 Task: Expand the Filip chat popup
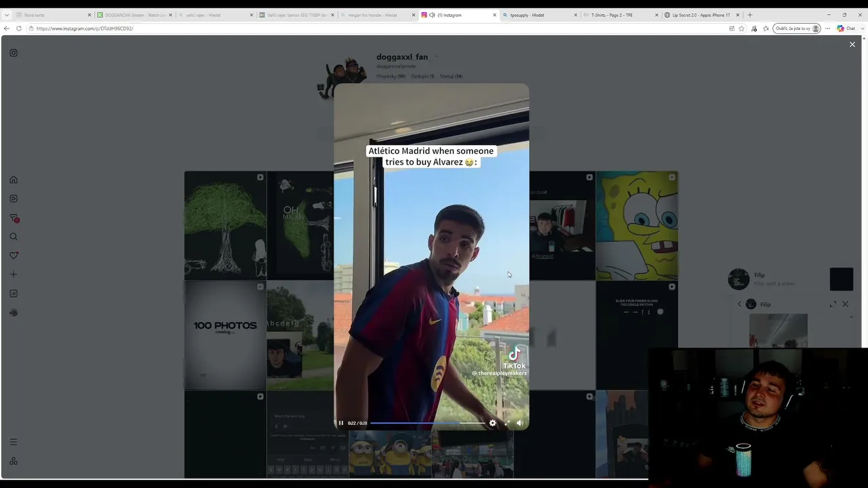(833, 304)
